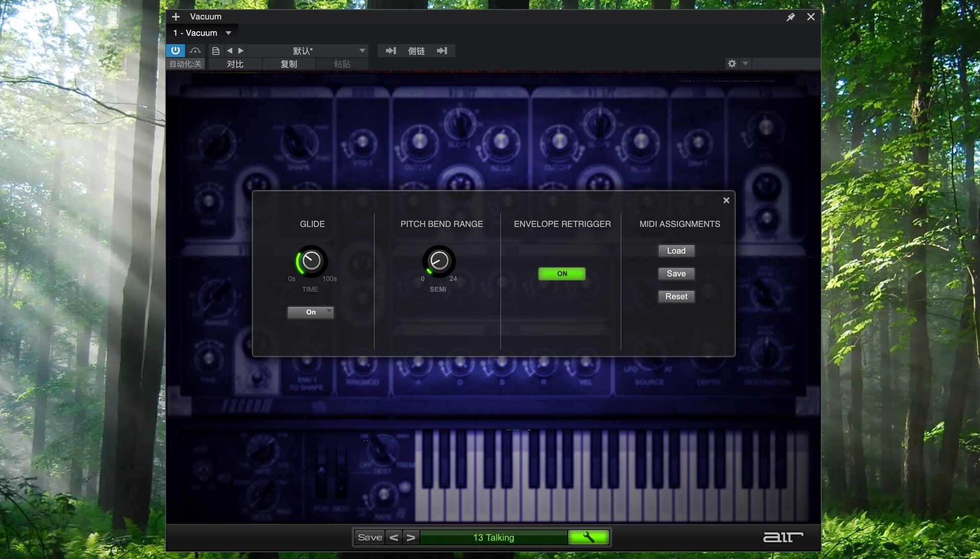
Task: Go to previous preset with left arrow
Action: (x=230, y=51)
